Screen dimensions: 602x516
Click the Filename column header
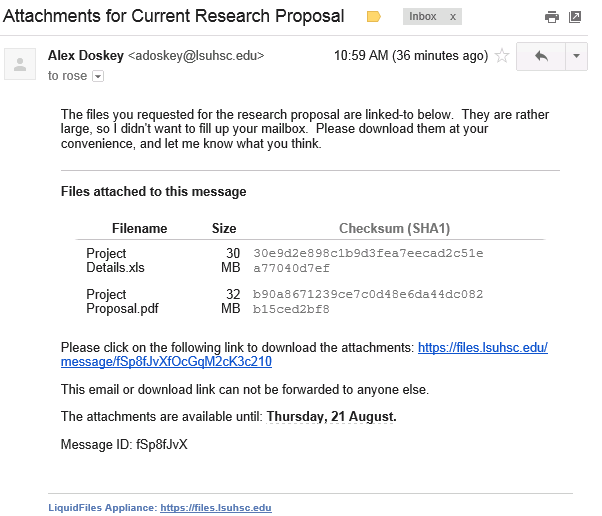pos(139,229)
